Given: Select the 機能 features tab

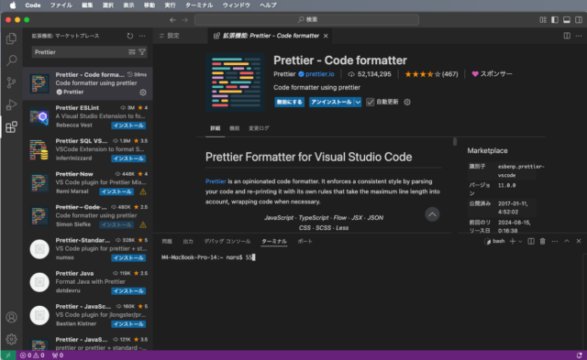Looking at the screenshot, I should pyautogui.click(x=234, y=128).
